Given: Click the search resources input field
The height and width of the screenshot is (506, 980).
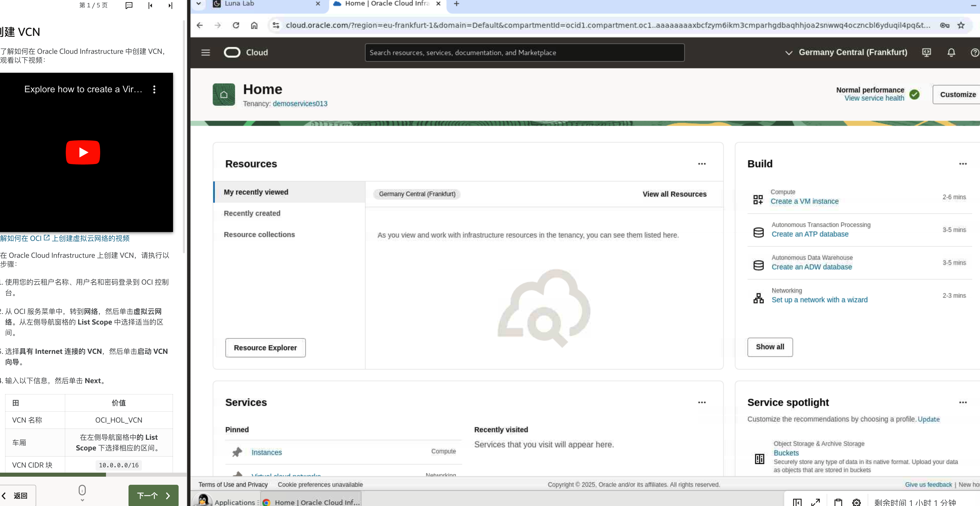Looking at the screenshot, I should (x=524, y=53).
